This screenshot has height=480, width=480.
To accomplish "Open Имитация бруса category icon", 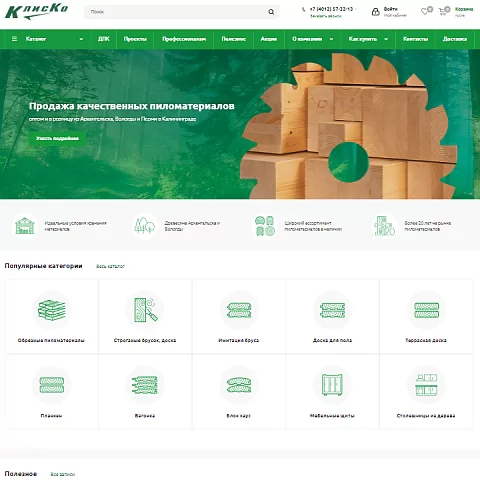I will pos(239,310).
